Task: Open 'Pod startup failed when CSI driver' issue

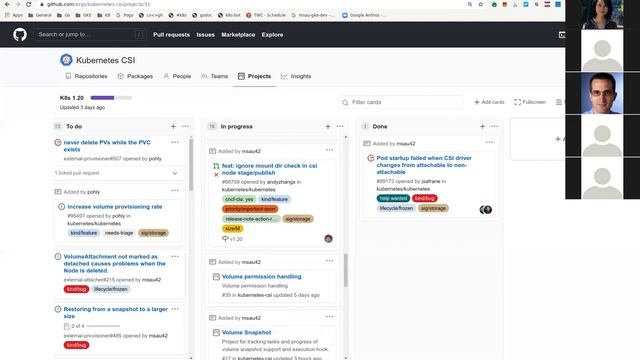Action: tap(424, 165)
